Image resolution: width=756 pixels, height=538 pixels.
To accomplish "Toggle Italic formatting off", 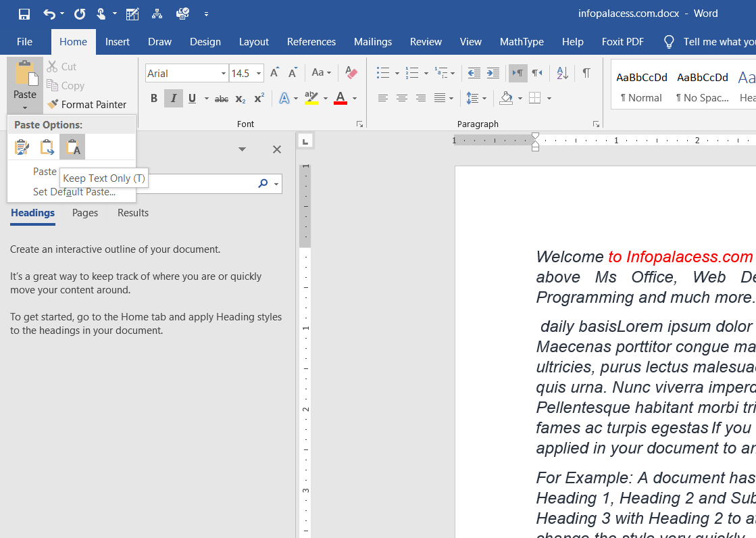I will (x=173, y=99).
